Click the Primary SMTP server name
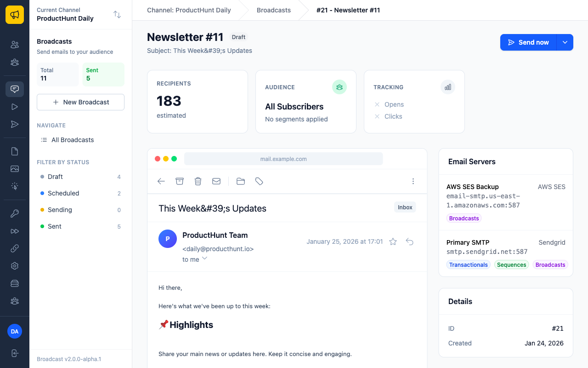Image resolution: width=588 pixels, height=368 pixels. pyautogui.click(x=468, y=242)
